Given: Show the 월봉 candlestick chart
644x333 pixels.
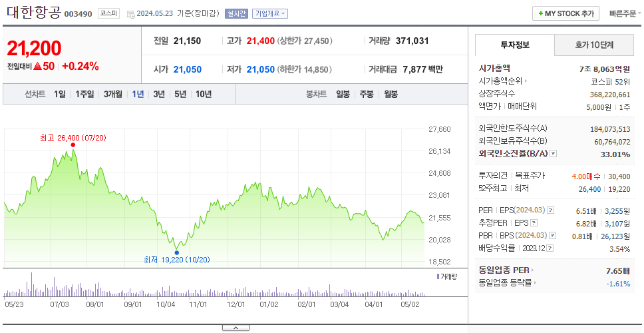Looking at the screenshot, I should pos(391,94).
